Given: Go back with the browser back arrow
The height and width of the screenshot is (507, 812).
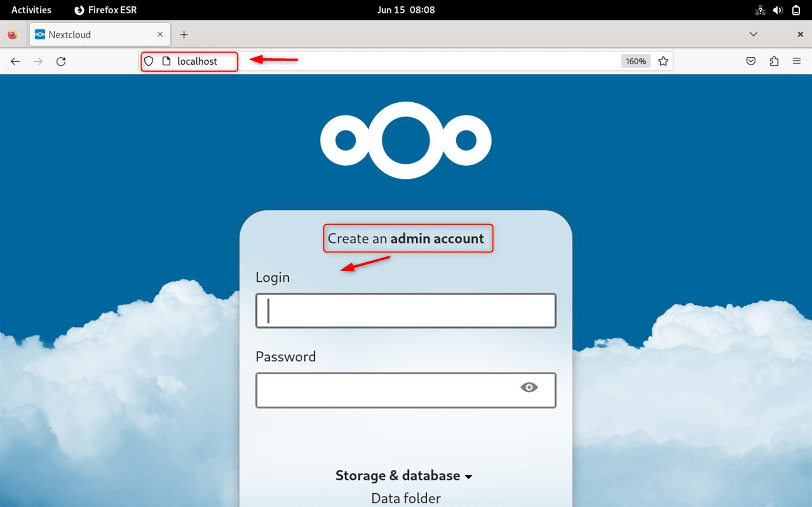Looking at the screenshot, I should (16, 61).
